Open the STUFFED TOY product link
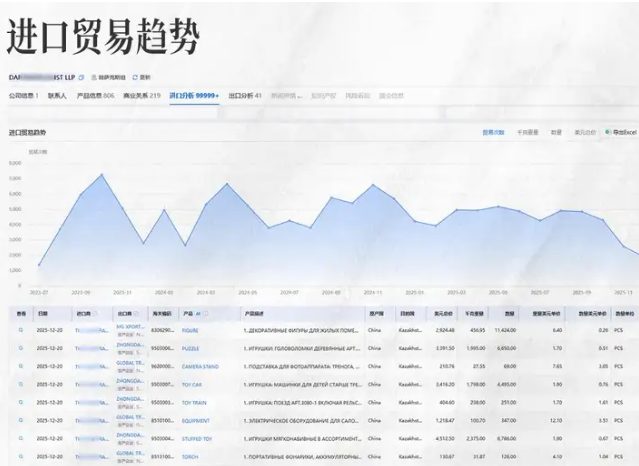 196,439
